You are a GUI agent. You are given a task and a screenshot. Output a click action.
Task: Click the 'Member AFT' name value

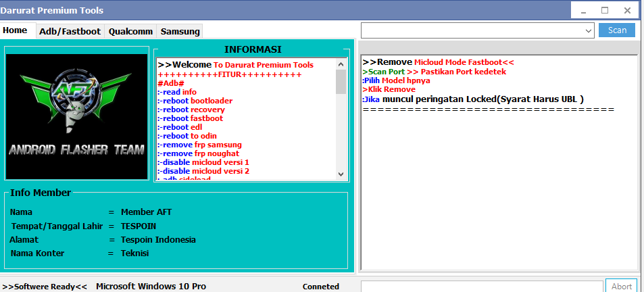coord(146,212)
